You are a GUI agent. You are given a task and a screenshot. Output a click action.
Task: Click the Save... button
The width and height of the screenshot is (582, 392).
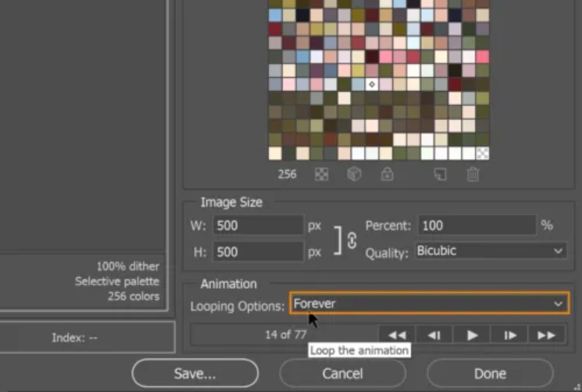tap(195, 373)
